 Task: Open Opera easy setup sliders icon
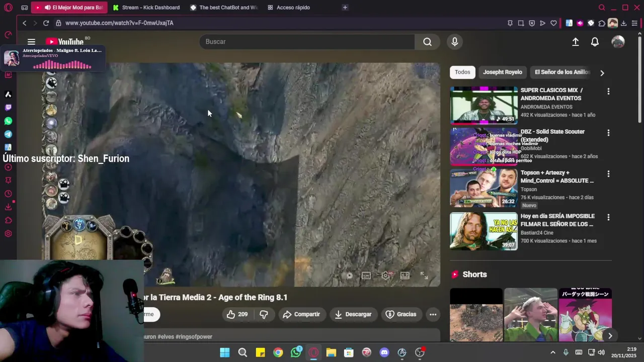(634, 23)
